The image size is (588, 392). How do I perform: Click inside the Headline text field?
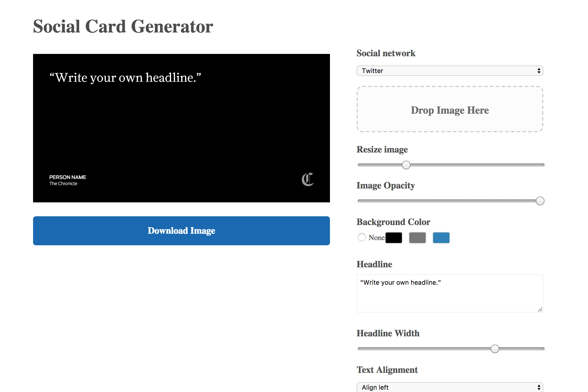point(449,293)
